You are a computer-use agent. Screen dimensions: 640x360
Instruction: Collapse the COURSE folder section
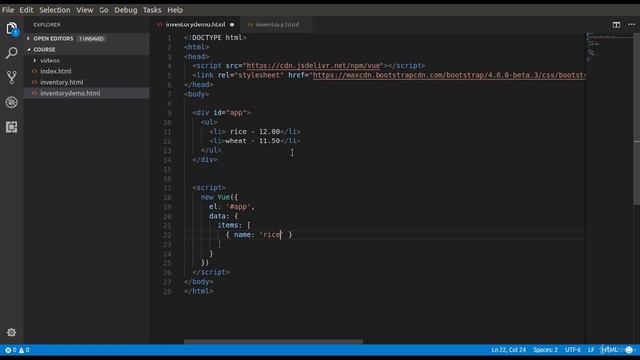44,49
